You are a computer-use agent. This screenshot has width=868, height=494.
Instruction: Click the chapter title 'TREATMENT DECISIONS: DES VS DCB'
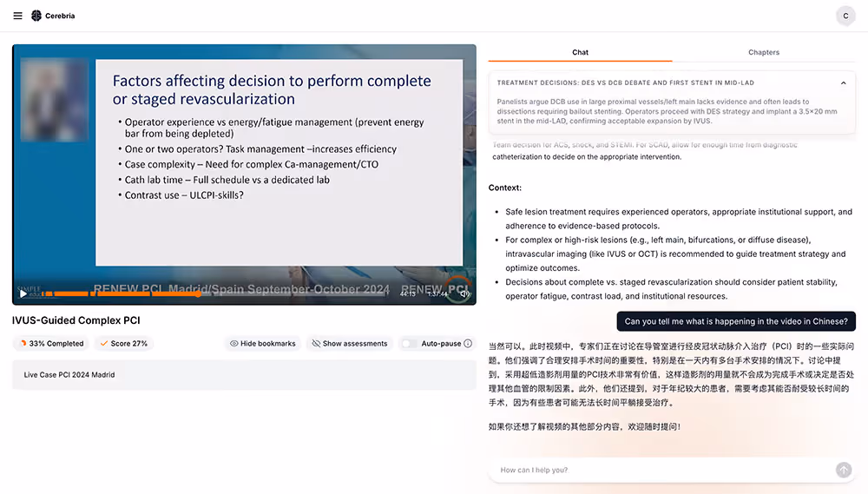click(626, 83)
